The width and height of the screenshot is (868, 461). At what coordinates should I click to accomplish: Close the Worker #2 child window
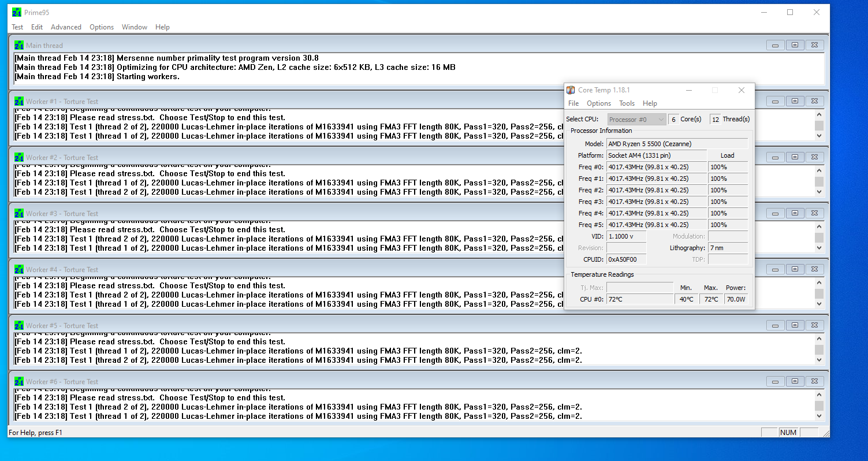814,157
